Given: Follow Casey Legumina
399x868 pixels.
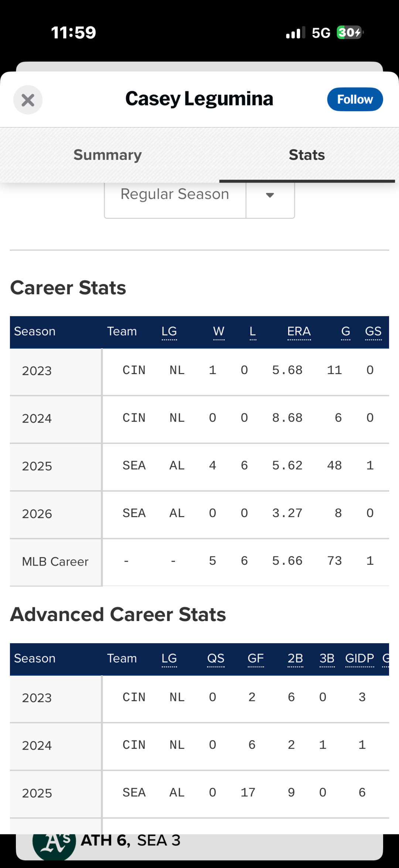Looking at the screenshot, I should 355,99.
